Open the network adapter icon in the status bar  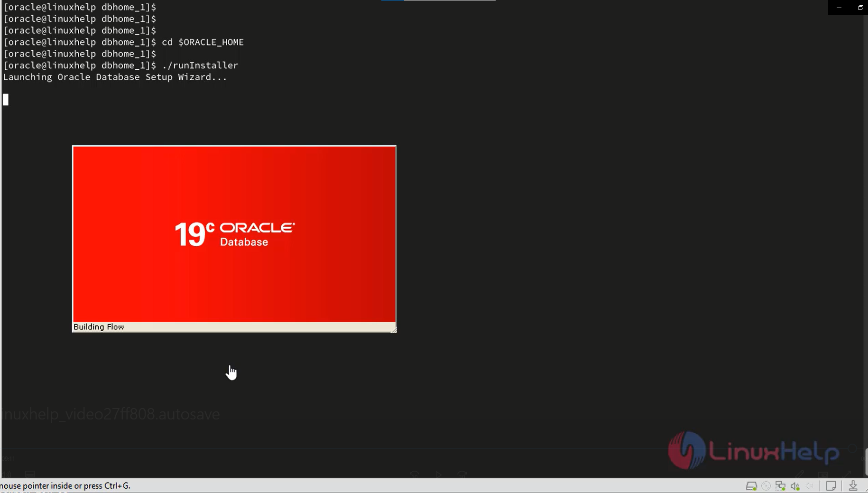coord(781,486)
